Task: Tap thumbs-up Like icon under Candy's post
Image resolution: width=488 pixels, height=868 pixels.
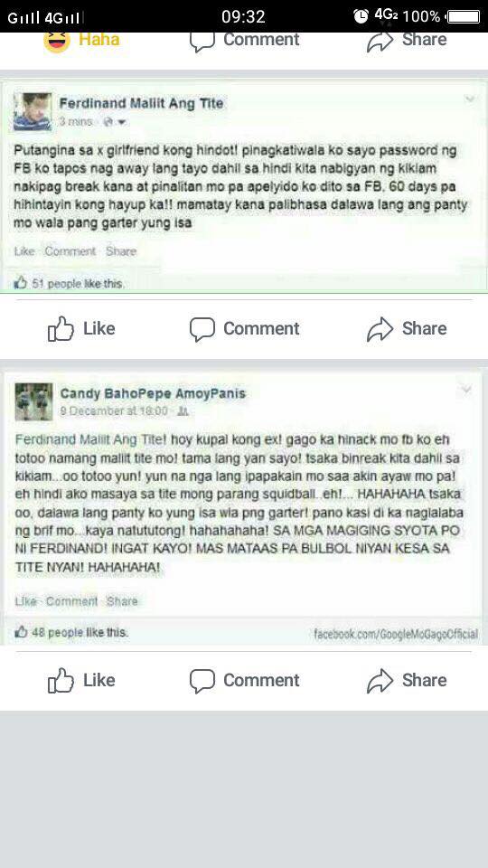Action: click(x=61, y=680)
